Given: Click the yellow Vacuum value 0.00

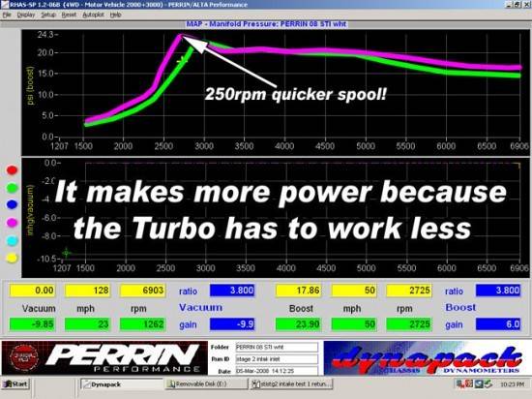Looking at the screenshot, I should point(32,291).
